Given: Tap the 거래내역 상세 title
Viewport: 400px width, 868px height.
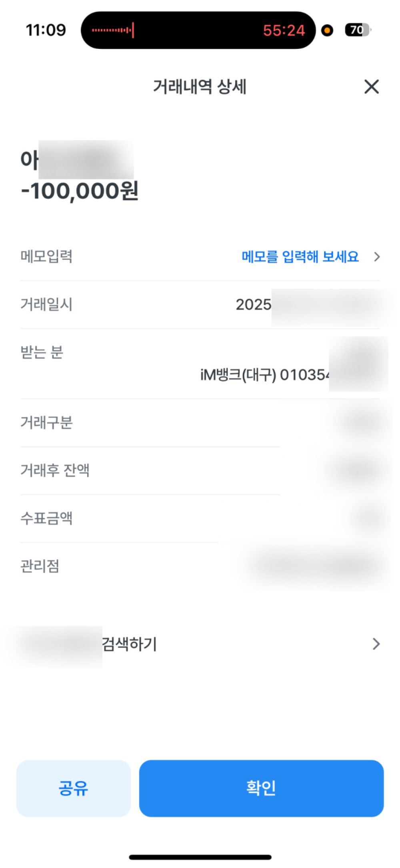Looking at the screenshot, I should [x=200, y=86].
